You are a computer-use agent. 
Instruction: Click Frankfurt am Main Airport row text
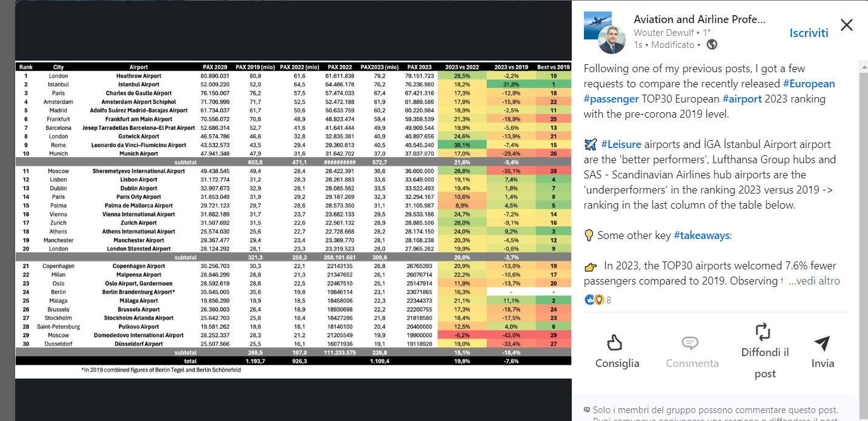click(x=138, y=119)
